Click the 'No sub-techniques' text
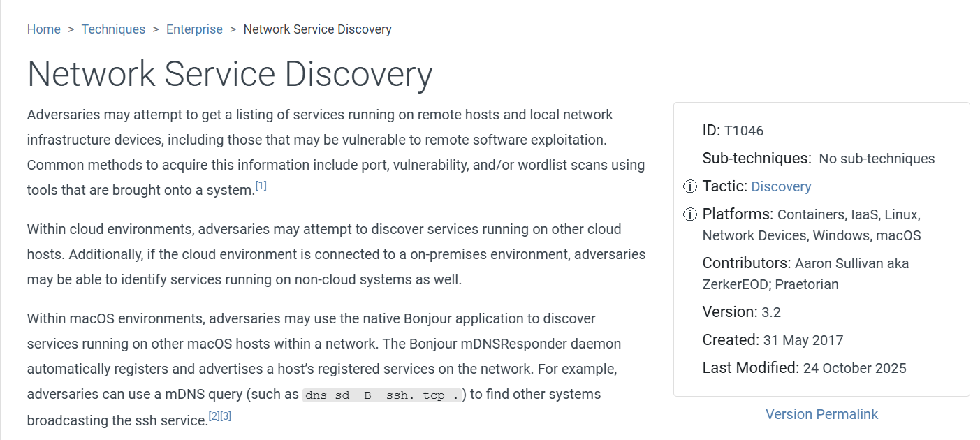This screenshot has width=980, height=440. [x=877, y=159]
